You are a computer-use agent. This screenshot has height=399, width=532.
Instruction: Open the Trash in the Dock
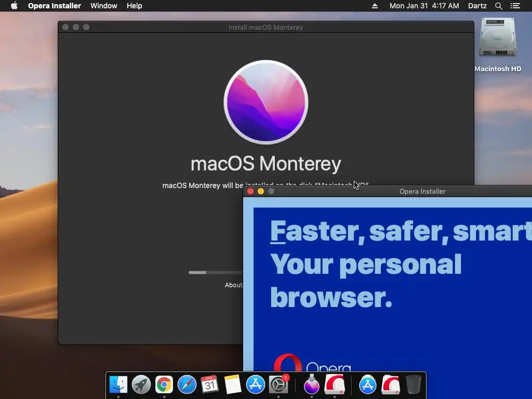tap(413, 385)
